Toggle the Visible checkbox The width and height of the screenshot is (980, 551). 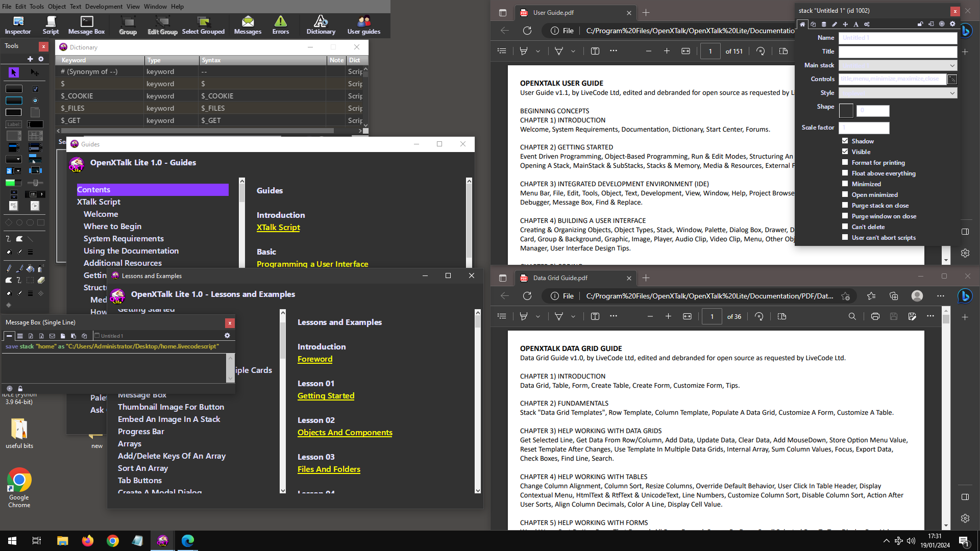click(845, 152)
